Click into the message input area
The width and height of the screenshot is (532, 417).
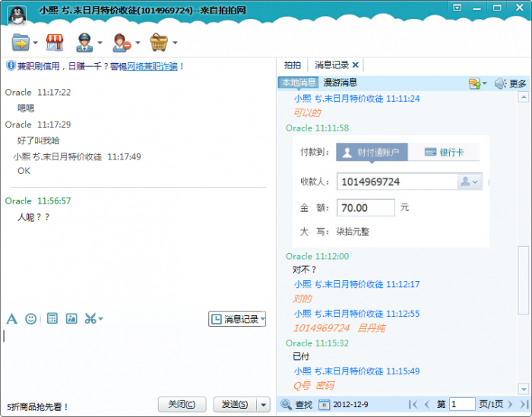pyautogui.click(x=138, y=359)
